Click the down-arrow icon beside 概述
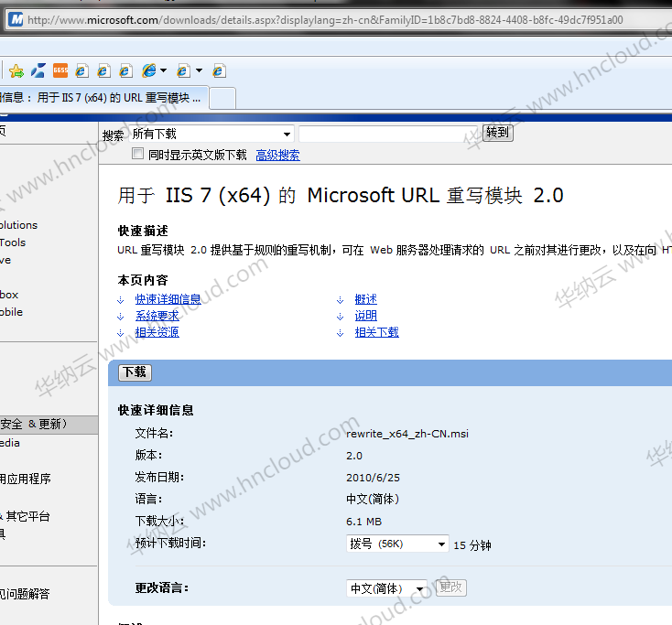Image resolution: width=672 pixels, height=625 pixels. [340, 300]
